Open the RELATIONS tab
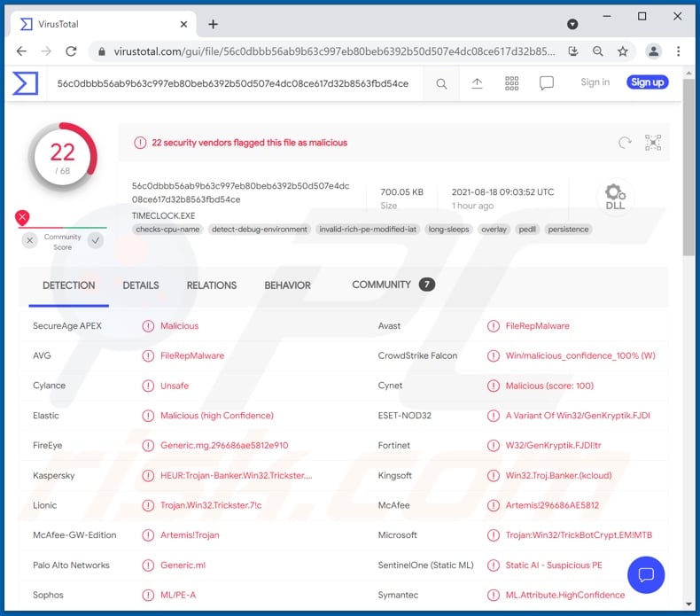The image size is (700, 616). 212,285
